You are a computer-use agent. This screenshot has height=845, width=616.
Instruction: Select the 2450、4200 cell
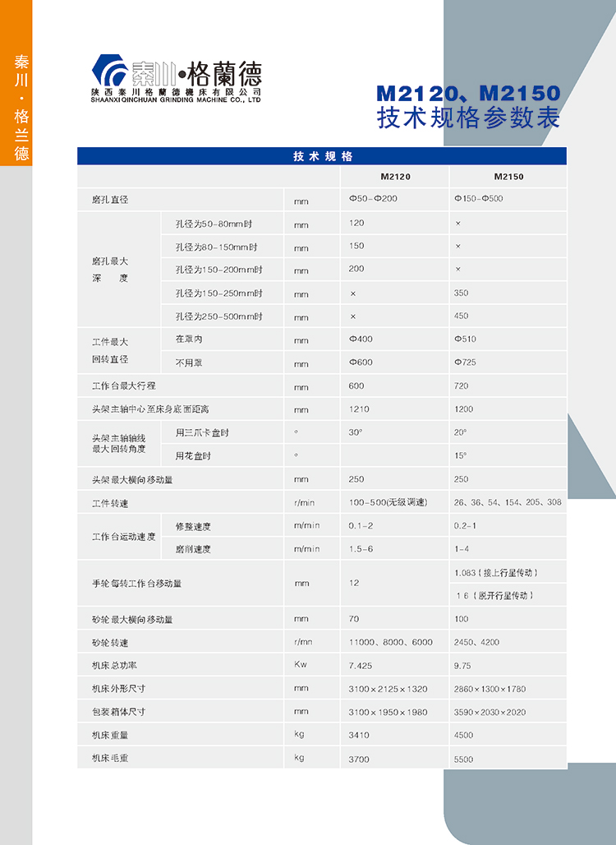[x=476, y=642]
